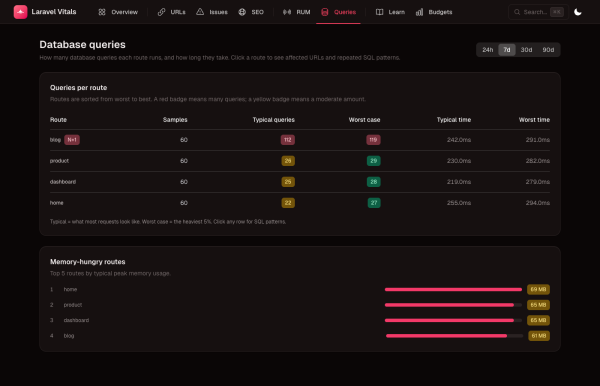Click the 219.0ms typical time value
Screen dimensions: 600x386
click(459, 182)
